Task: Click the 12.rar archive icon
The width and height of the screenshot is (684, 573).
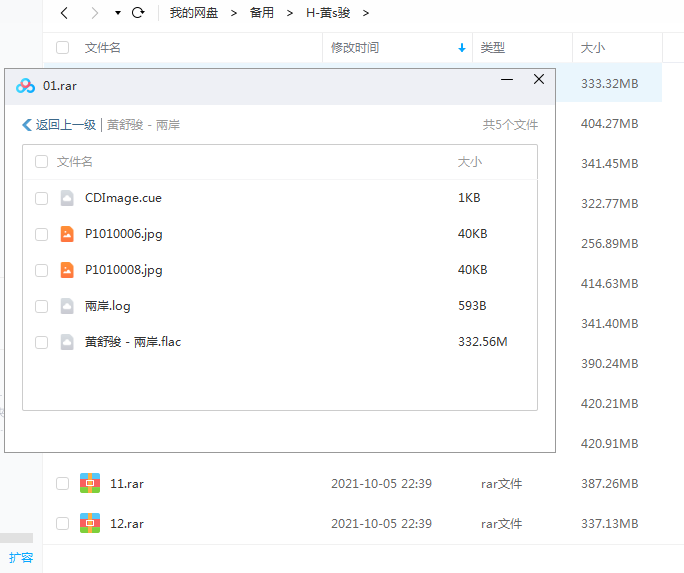Action: (90, 523)
